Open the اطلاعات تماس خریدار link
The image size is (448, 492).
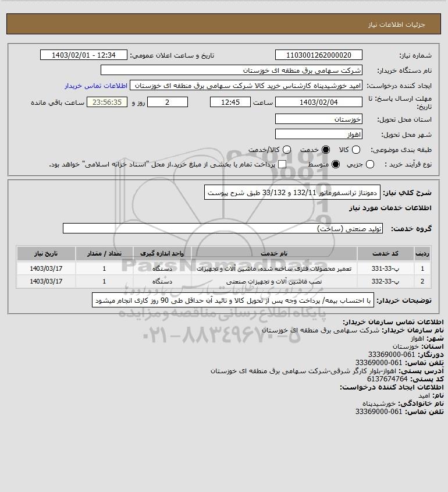(96, 86)
